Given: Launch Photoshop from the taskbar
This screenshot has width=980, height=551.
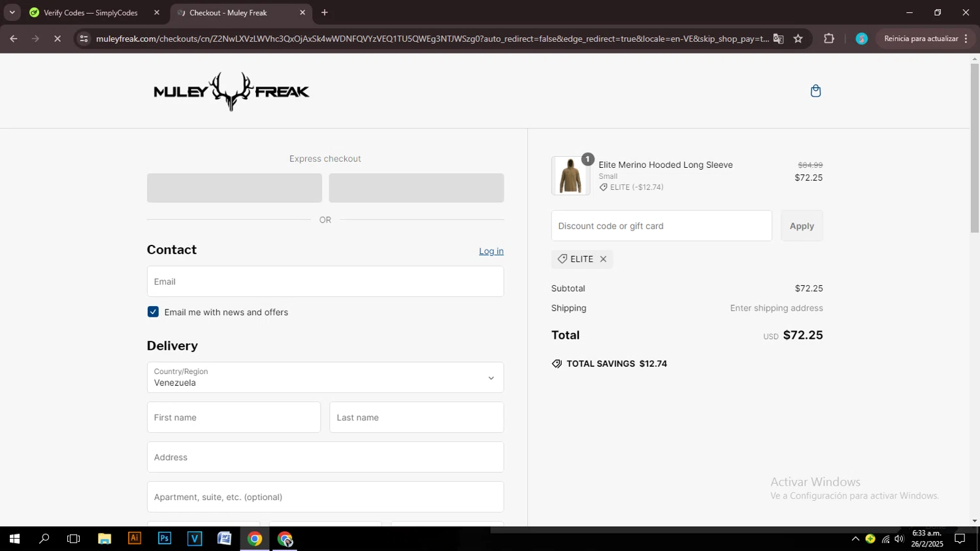Looking at the screenshot, I should coord(165,539).
